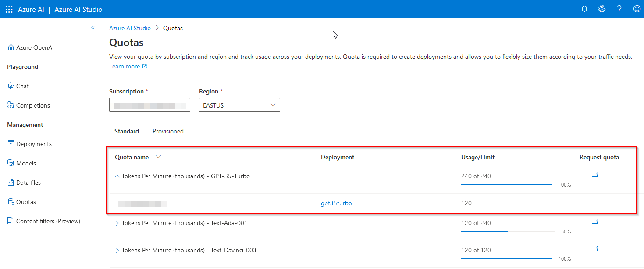Screen dimensions: 644x269
Task: Click the Chat playground icon
Action: 11,86
